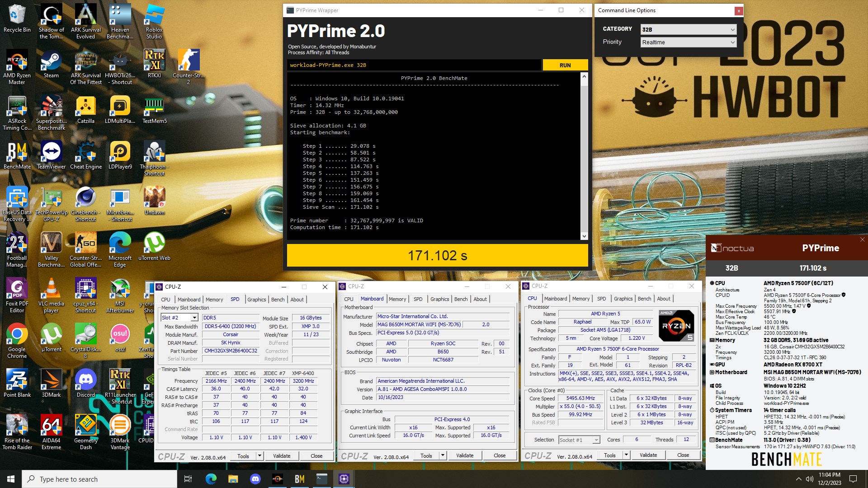
Task: Expand the CATEGORY dropdown showing 32B
Action: coord(689,29)
